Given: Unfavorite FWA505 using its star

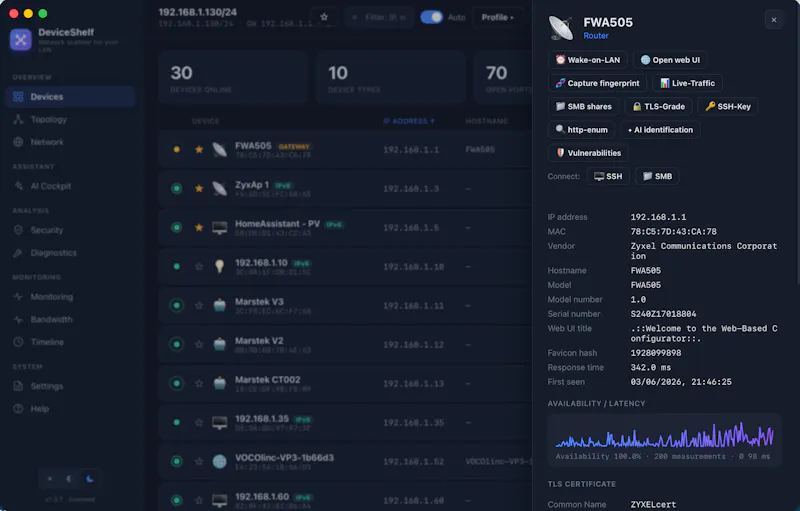Looking at the screenshot, I should point(199,149).
